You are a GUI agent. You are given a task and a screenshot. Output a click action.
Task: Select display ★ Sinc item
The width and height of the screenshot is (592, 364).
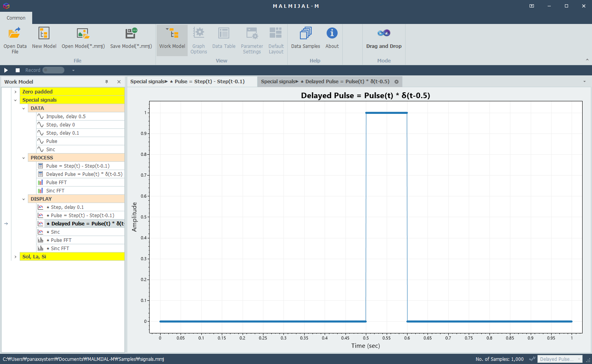point(80,232)
